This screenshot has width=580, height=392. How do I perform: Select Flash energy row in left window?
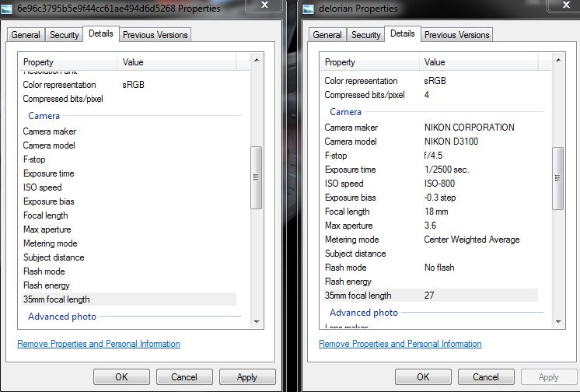[129, 285]
